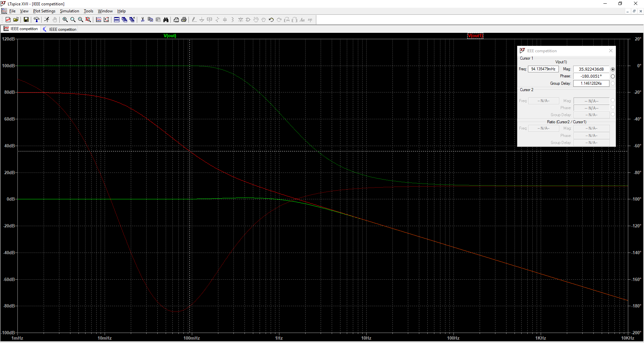Switch to IEEE competition waveform tab
Viewport: 644px width, 343px height.
pos(21,29)
